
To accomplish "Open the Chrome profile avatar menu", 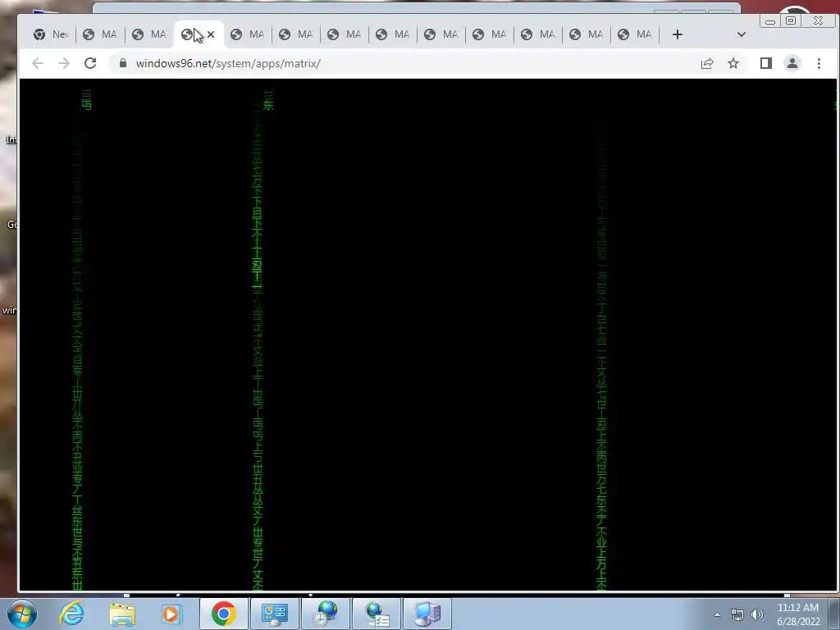I will pyautogui.click(x=792, y=63).
